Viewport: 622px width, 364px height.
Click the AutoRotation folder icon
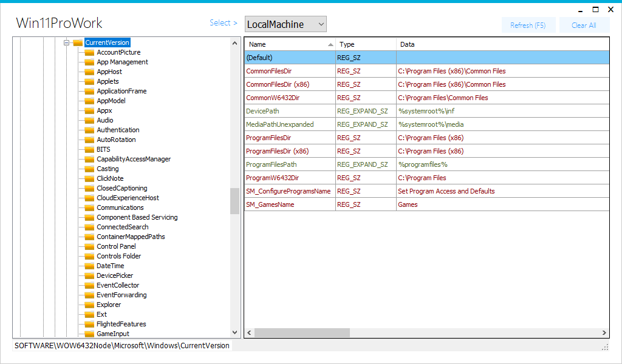point(90,140)
